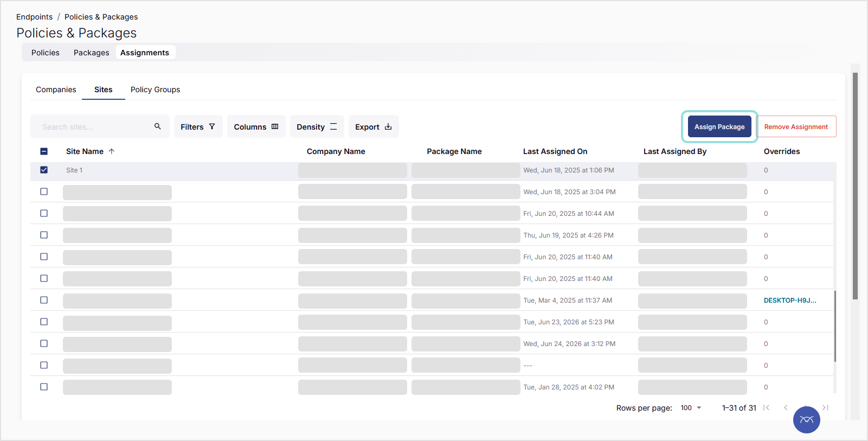Viewport: 868px width, 441px height.
Task: Change table Density setting
Action: 317,126
